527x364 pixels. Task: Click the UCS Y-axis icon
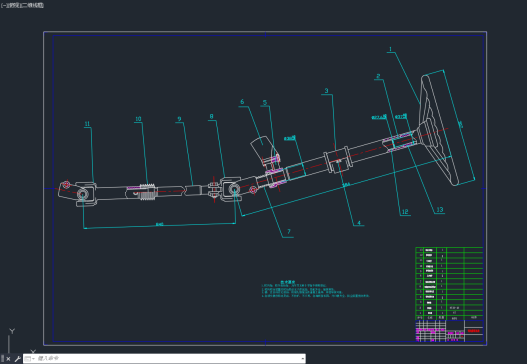[x=12, y=331]
